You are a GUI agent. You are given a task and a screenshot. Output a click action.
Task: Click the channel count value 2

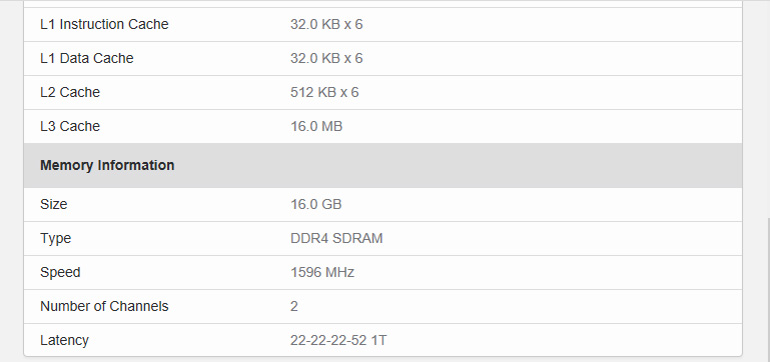[294, 306]
